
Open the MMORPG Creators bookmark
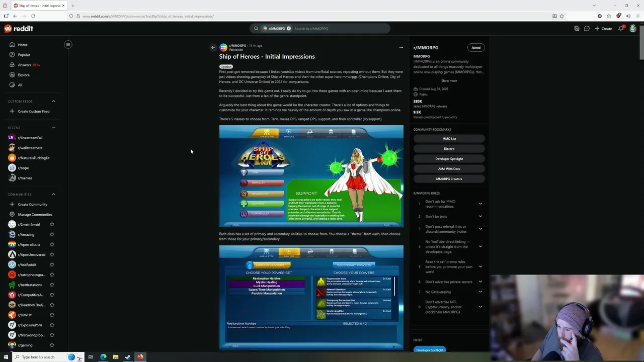click(x=449, y=179)
